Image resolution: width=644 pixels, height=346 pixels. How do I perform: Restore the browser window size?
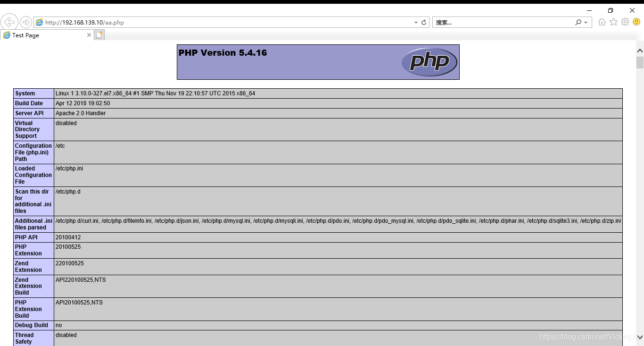click(611, 10)
